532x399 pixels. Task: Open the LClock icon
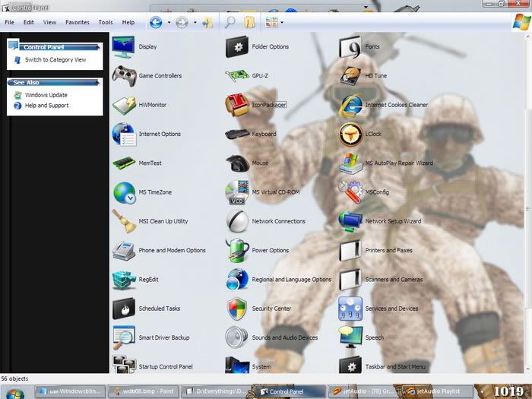(350, 134)
